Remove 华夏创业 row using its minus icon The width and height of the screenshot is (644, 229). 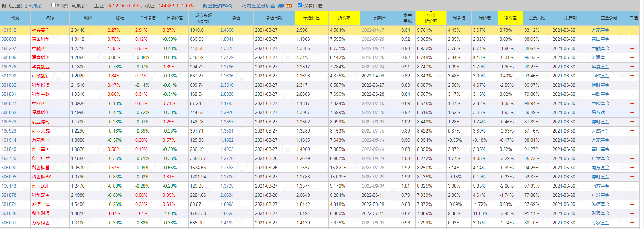click(632, 67)
